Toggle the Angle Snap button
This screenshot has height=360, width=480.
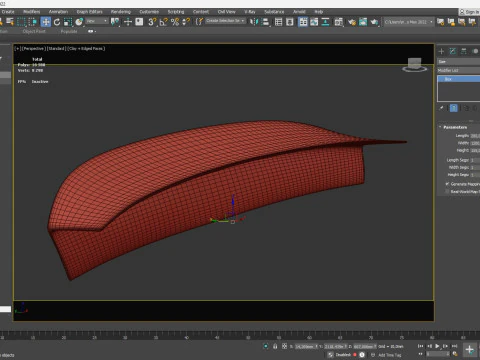164,22
